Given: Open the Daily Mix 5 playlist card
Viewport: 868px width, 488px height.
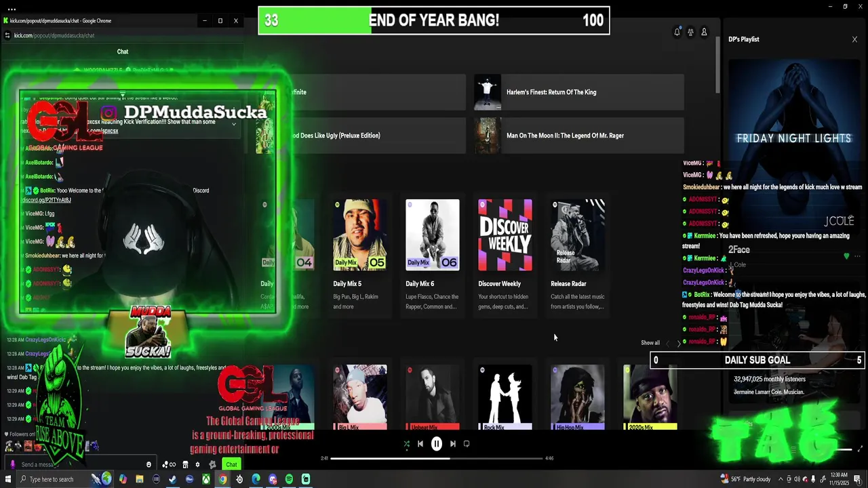Looking at the screenshot, I should (x=360, y=255).
